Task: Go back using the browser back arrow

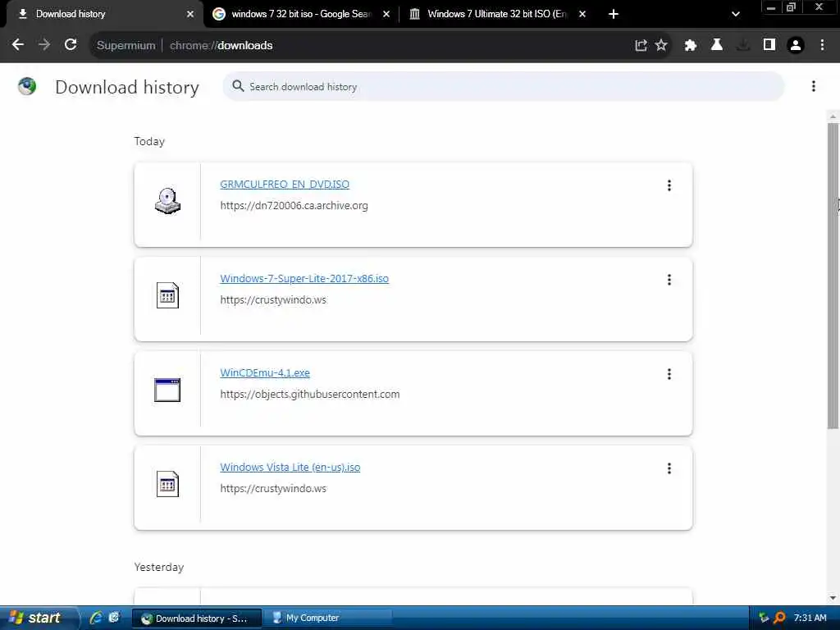Action: point(18,45)
